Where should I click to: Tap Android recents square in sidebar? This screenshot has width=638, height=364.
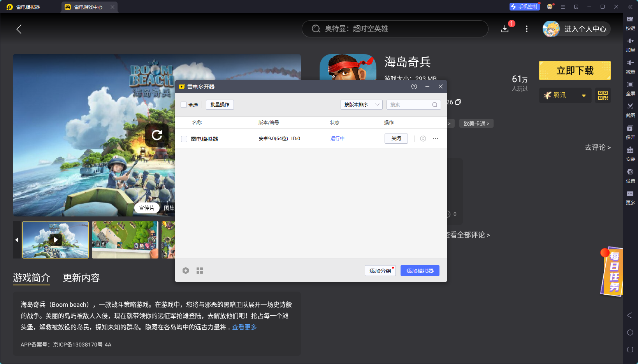coord(630,350)
